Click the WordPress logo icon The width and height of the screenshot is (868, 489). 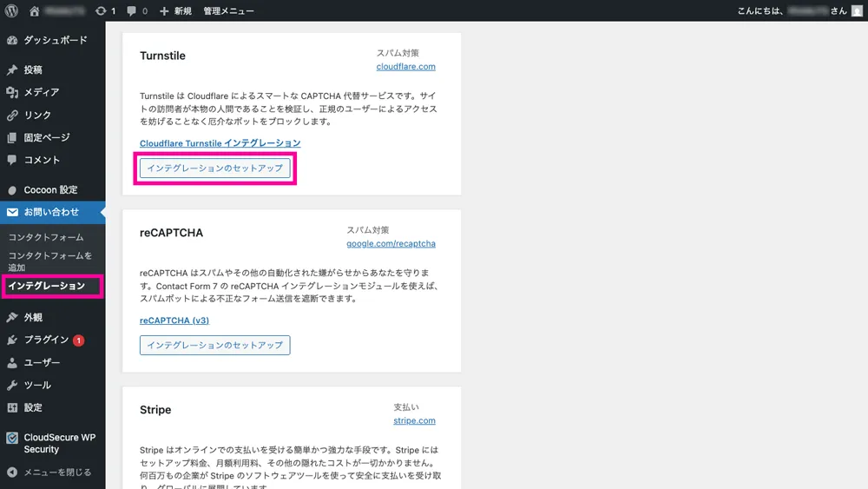pos(11,10)
